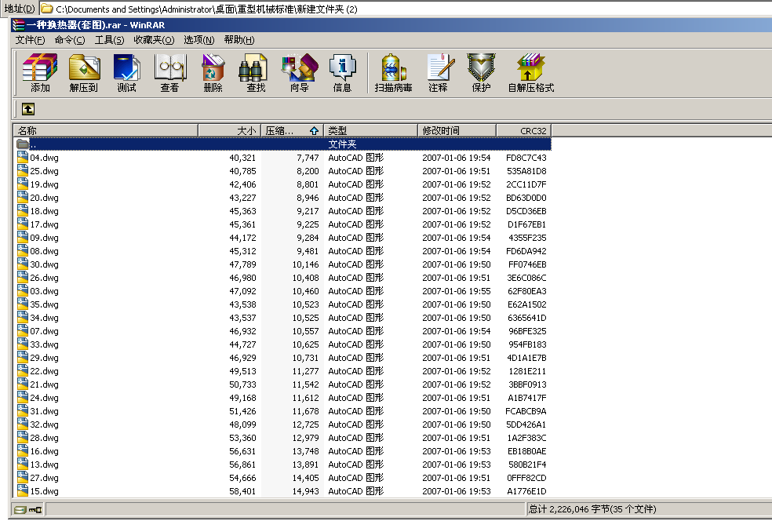The image size is (772, 532).
Task: Click the file icon of 15.dwg
Action: click(22, 490)
